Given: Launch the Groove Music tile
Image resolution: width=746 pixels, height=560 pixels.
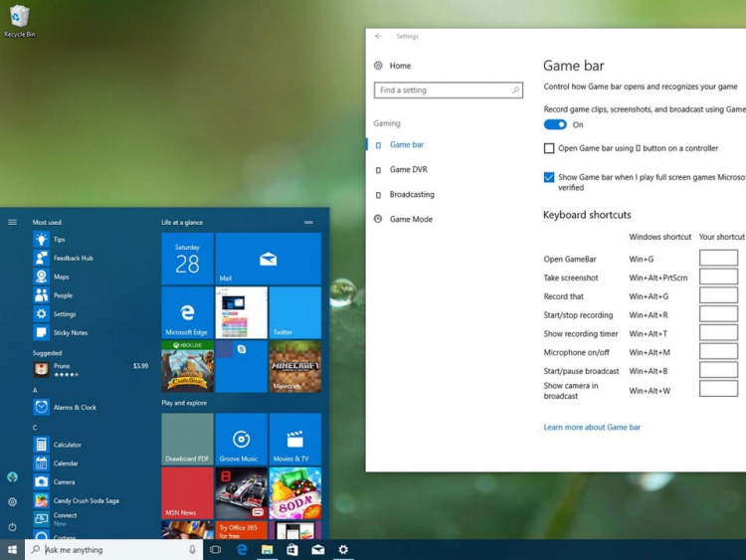Looking at the screenshot, I should pos(241,440).
